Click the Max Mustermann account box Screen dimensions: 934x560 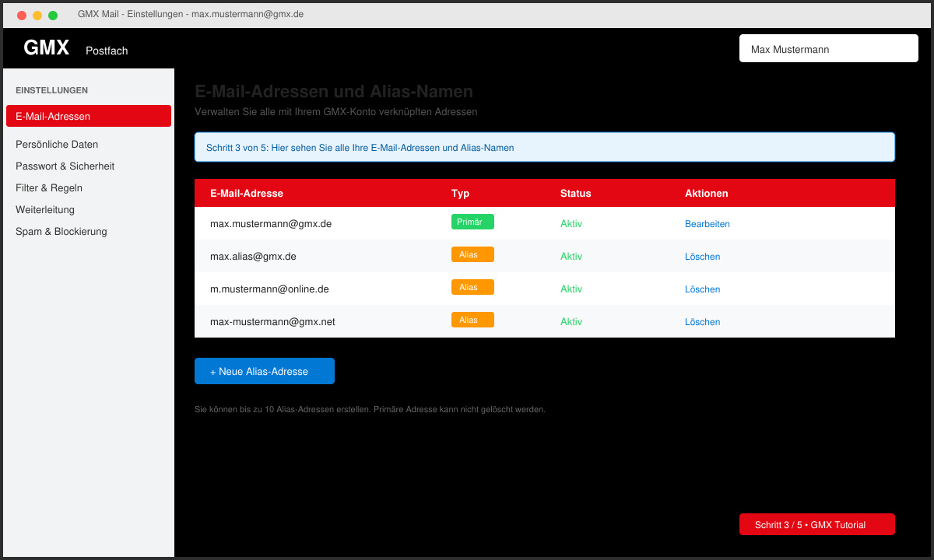pos(829,48)
